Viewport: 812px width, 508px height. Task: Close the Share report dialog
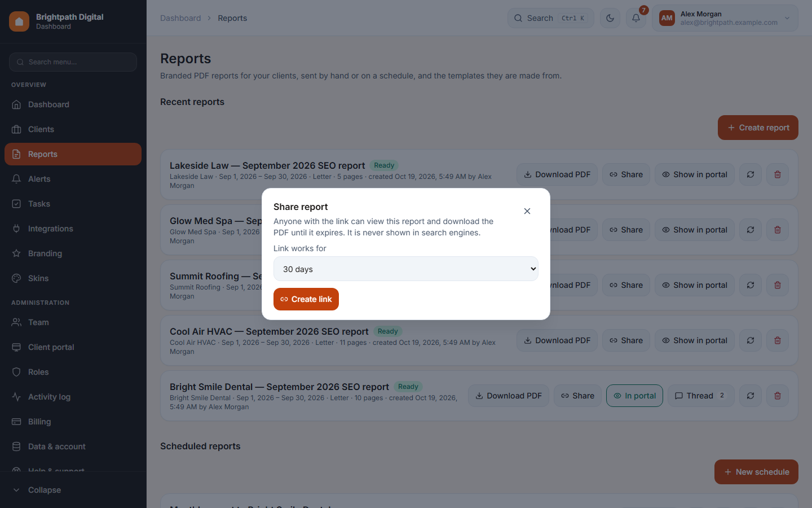[527, 211]
